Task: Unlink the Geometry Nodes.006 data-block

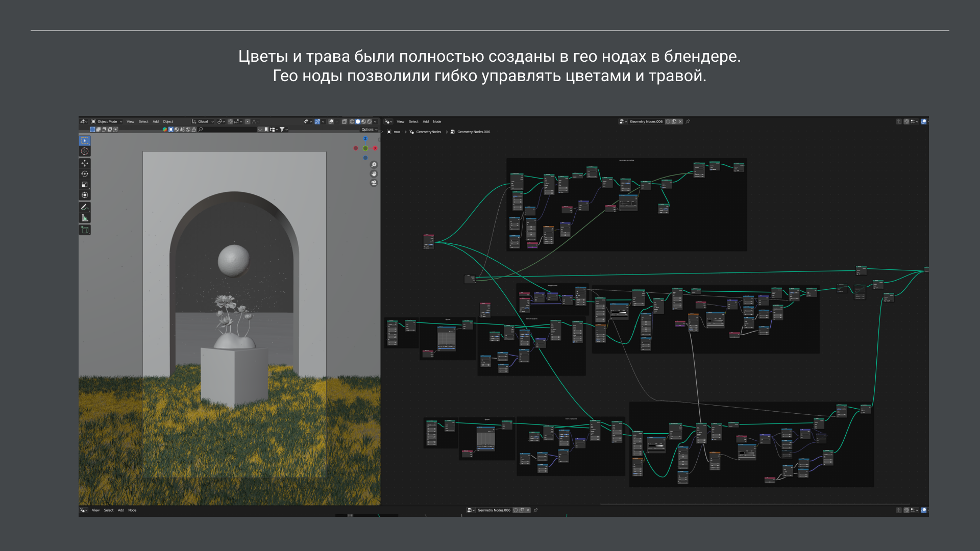Action: [680, 122]
